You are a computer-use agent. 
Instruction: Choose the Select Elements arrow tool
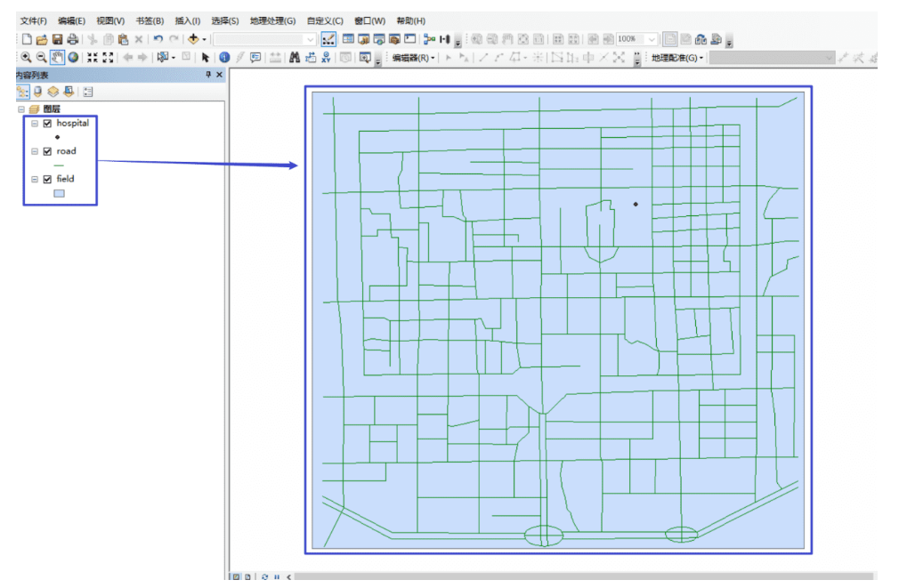coord(206,57)
